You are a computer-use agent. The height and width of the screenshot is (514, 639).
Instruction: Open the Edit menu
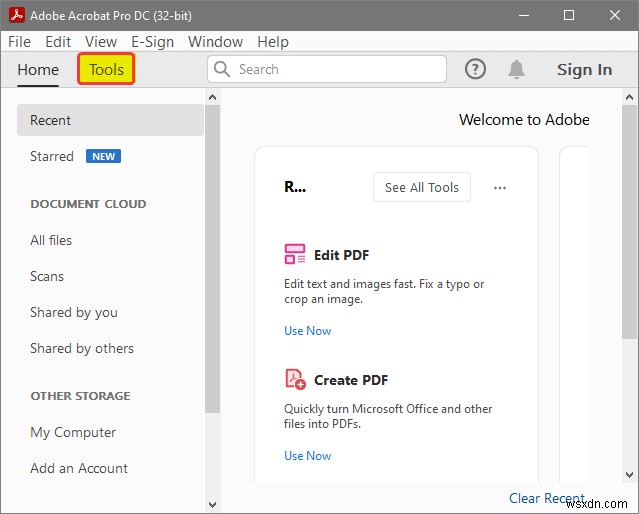[58, 42]
